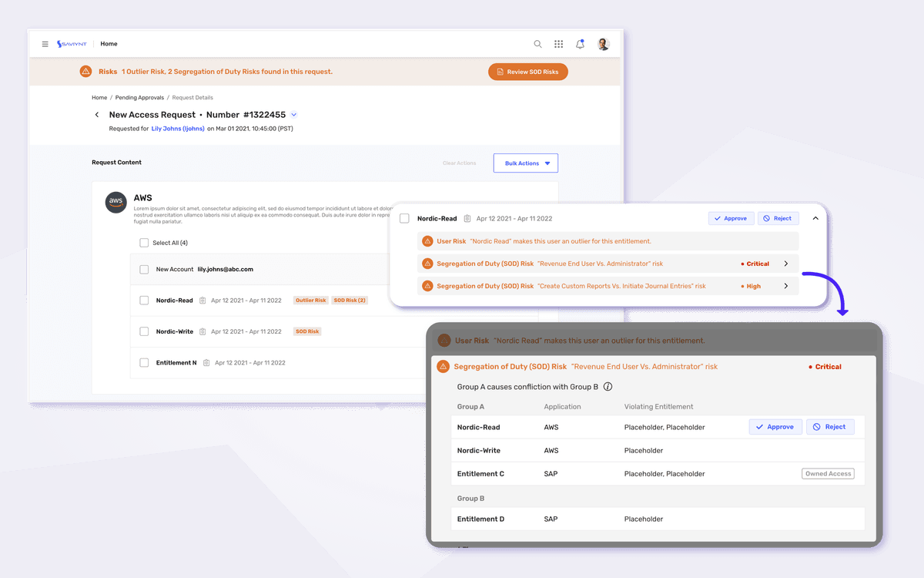Expand the request number dropdown chevron
Image resolution: width=924 pixels, height=578 pixels.
(293, 115)
